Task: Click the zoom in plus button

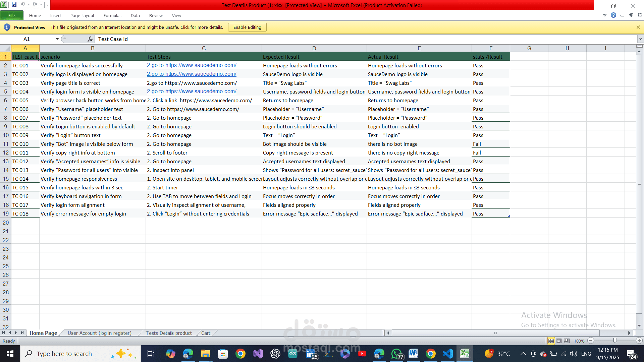Action: [x=639, y=341]
